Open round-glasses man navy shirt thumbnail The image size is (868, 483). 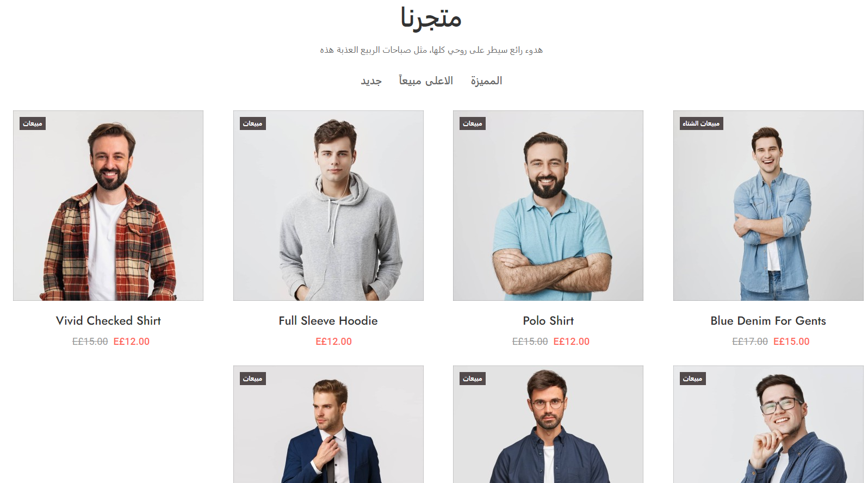[548, 424]
